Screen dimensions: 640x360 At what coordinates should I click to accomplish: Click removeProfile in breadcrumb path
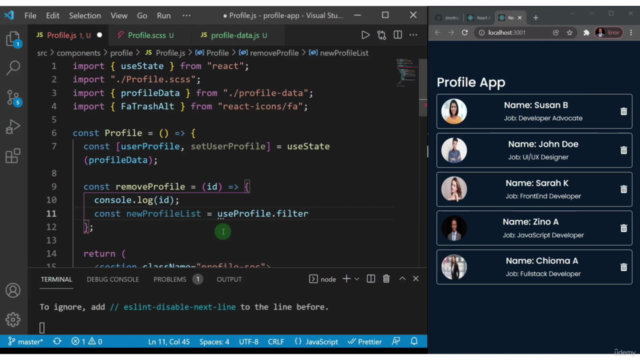point(274,53)
